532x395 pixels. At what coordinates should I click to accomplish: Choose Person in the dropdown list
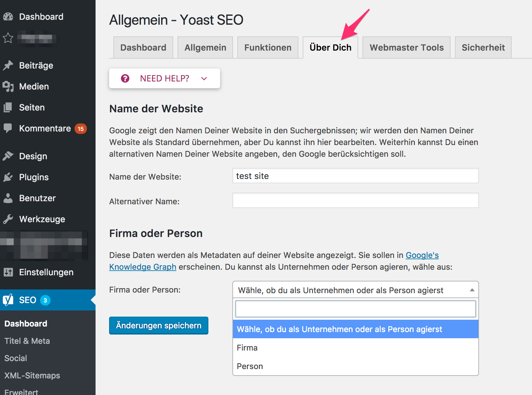[x=250, y=366]
